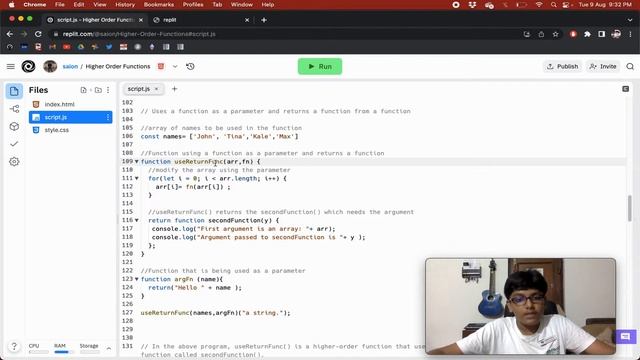Image resolution: width=640 pixels, height=360 pixels.
Task: Click the RAM usage indicator
Action: (62, 348)
